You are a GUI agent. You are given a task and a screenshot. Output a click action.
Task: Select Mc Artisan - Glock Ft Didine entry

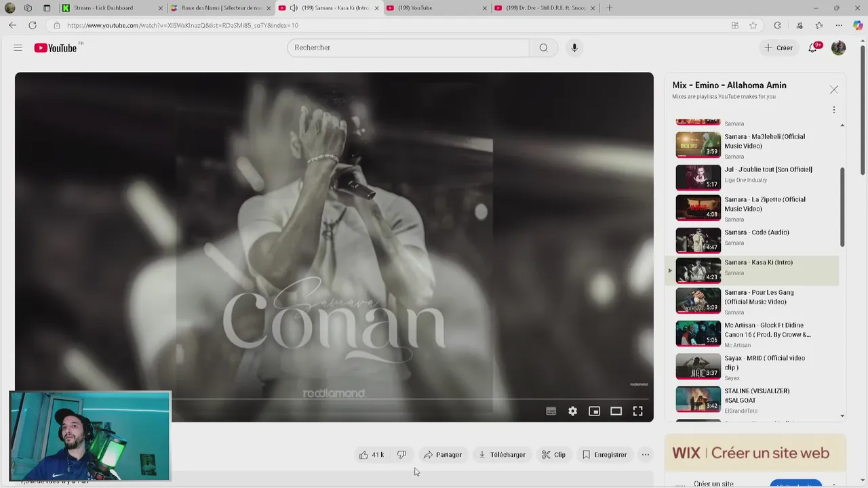(x=753, y=334)
